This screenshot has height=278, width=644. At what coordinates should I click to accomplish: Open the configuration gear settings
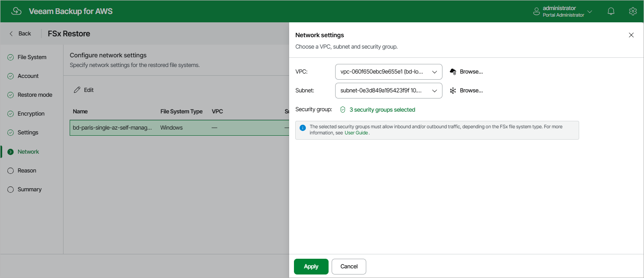point(633,11)
